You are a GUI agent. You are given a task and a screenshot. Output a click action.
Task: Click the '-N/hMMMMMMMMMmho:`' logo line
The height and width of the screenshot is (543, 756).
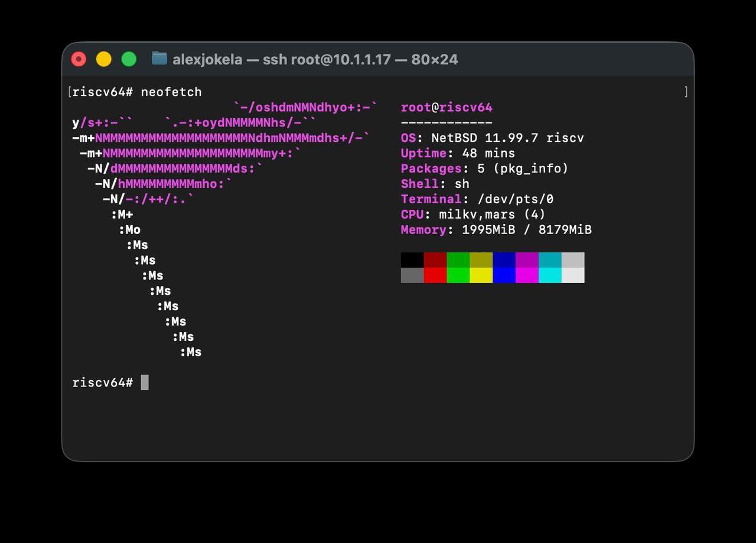click(x=164, y=184)
